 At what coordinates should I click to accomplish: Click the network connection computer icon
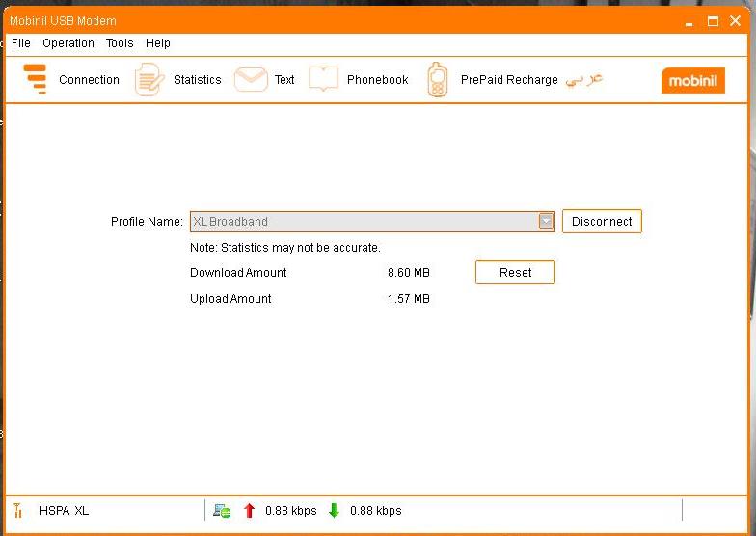222,511
